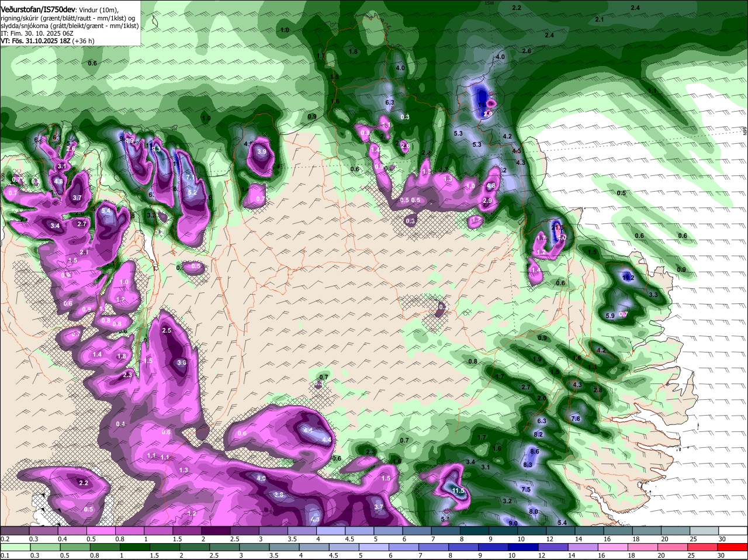Pick the bright red lower swatch labeled 30

click(733, 547)
